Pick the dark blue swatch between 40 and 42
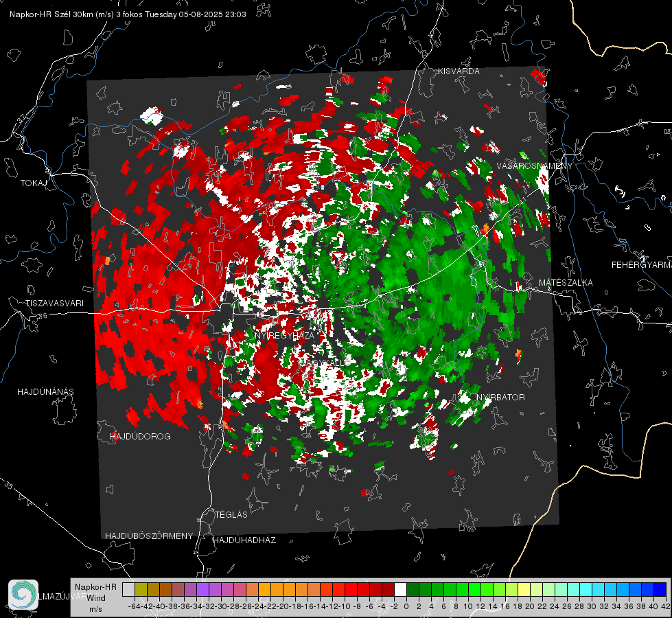The width and height of the screenshot is (672, 618). (660, 589)
